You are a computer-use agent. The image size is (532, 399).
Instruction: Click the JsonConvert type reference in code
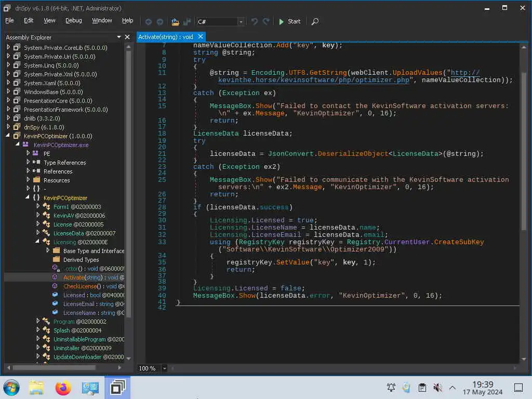291,154
